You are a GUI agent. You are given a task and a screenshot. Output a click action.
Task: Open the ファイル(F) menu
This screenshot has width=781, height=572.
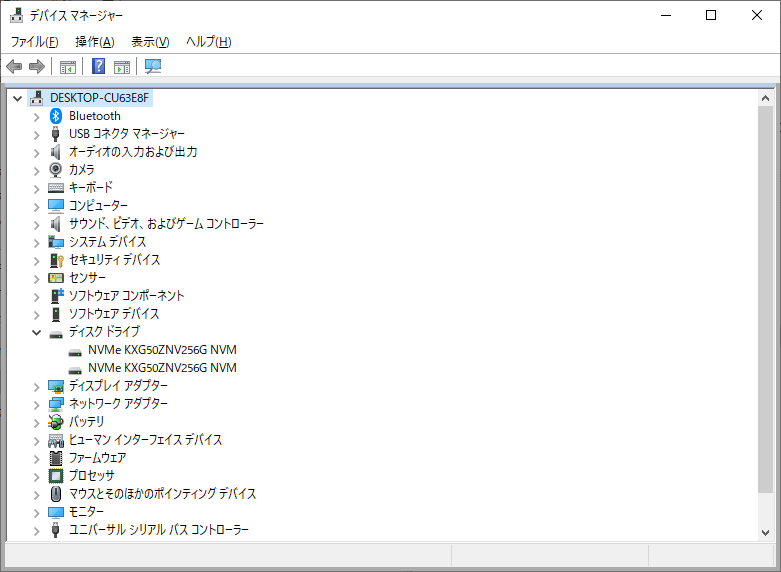click(x=34, y=42)
